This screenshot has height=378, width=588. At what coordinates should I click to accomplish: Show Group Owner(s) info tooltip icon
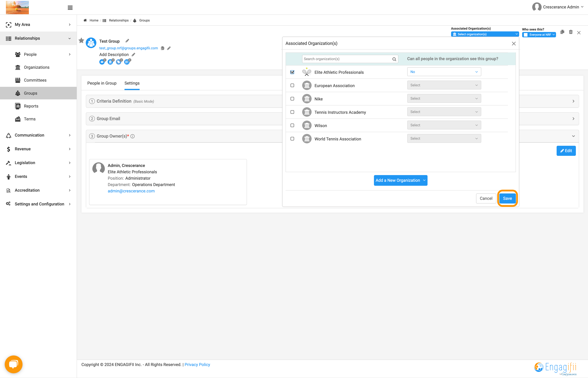coord(132,136)
